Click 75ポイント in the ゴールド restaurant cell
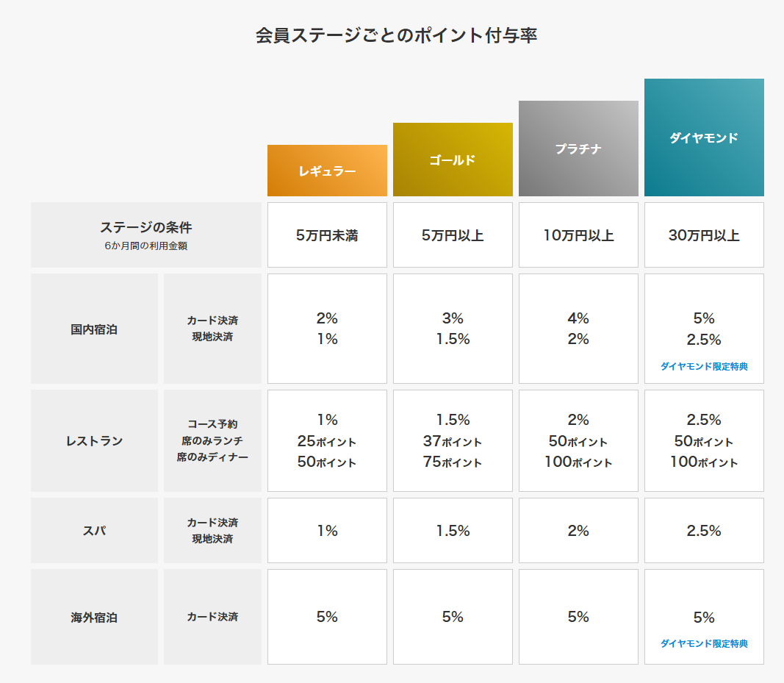The height and width of the screenshot is (683, 784). (453, 462)
